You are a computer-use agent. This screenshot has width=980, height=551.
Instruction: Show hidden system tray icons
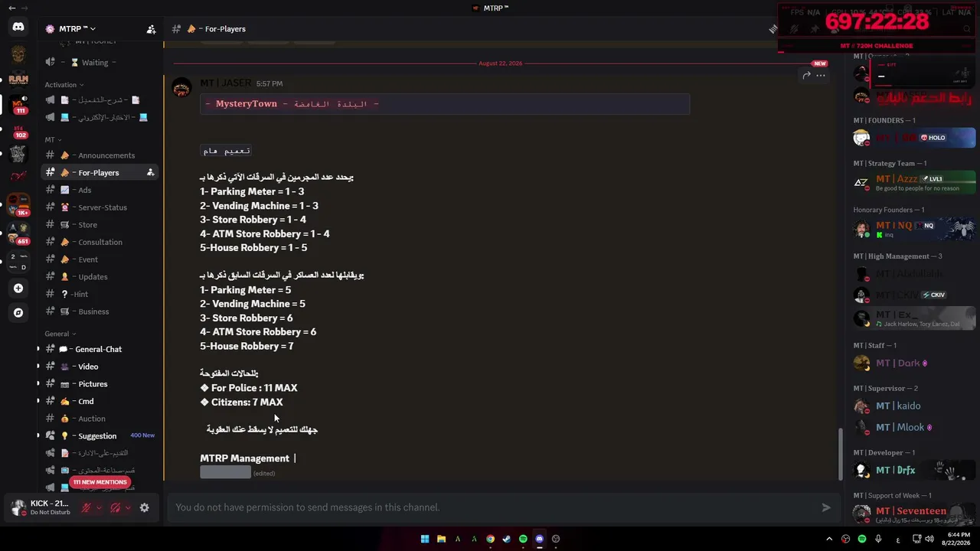coord(829,539)
